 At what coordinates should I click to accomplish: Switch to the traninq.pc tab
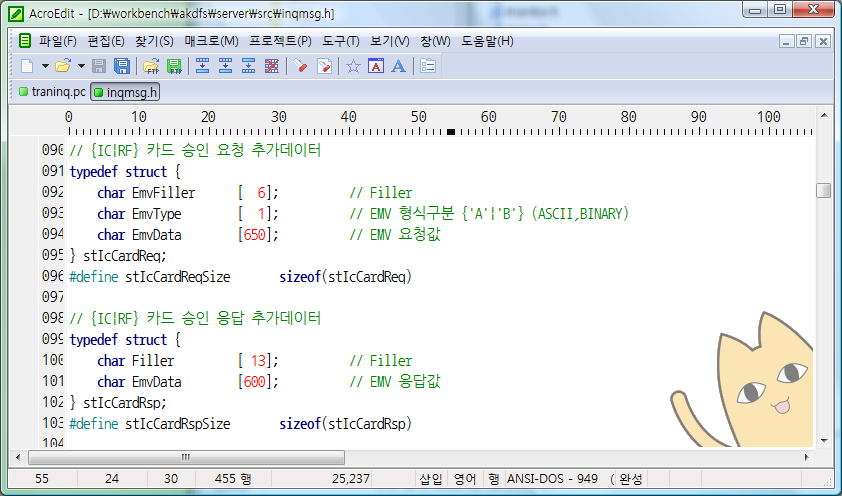coord(52,92)
